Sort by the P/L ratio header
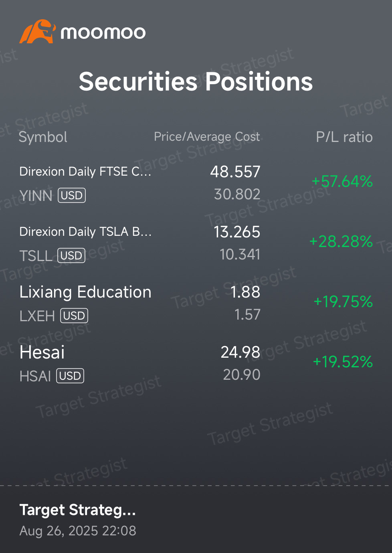 tap(344, 137)
